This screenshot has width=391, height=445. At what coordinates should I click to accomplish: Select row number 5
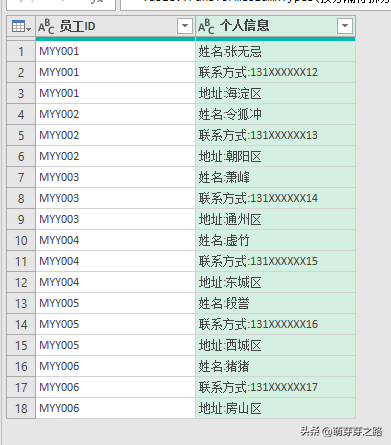[21, 135]
